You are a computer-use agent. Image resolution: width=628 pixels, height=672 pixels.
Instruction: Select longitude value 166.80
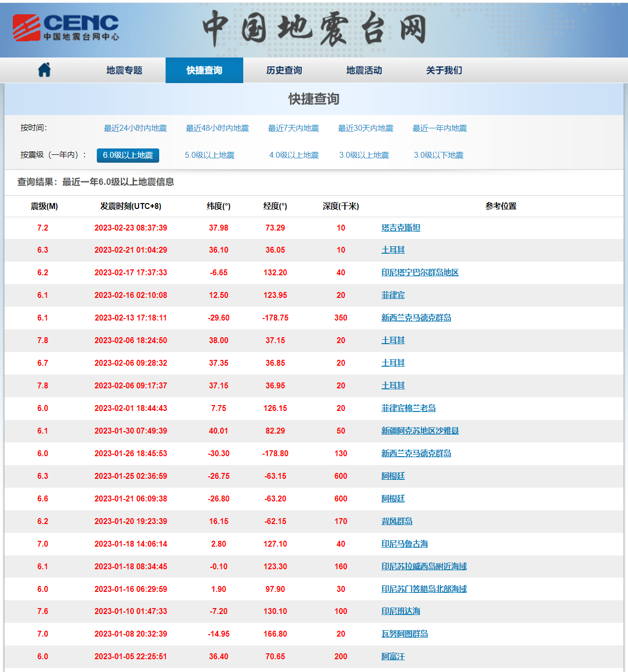(x=275, y=634)
